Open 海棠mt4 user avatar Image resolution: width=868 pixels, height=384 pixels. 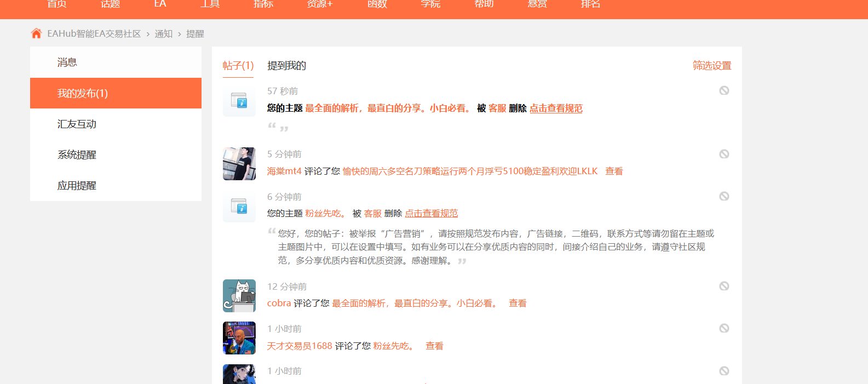pos(239,164)
